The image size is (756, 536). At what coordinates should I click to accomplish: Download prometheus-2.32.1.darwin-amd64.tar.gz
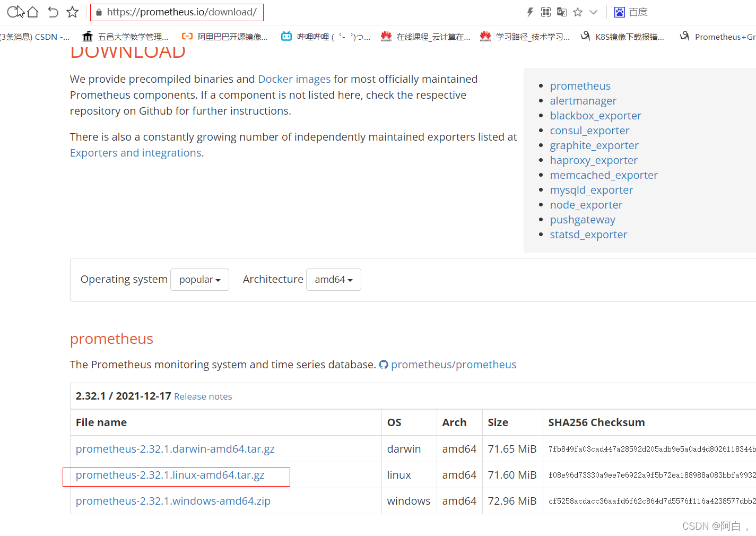tap(175, 449)
